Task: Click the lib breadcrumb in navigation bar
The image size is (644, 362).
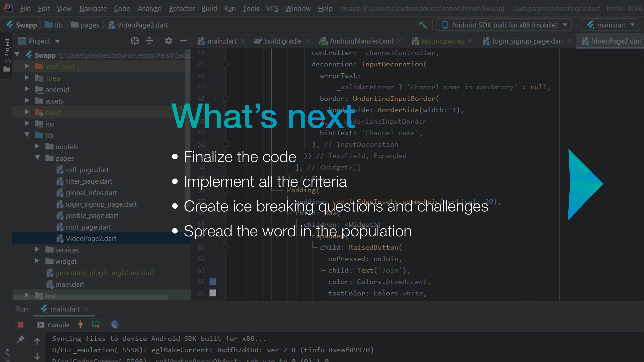Action: [x=58, y=25]
